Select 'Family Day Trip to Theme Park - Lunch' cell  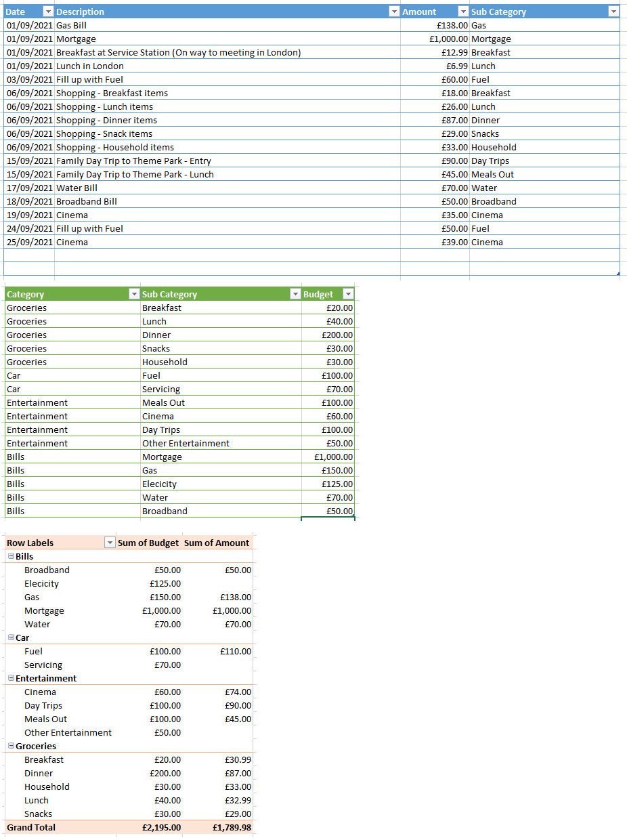(228, 174)
